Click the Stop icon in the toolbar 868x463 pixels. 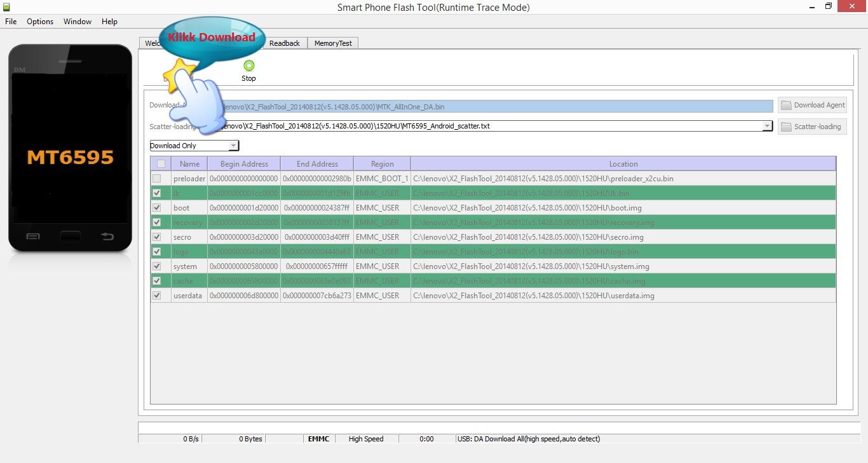tap(248, 66)
